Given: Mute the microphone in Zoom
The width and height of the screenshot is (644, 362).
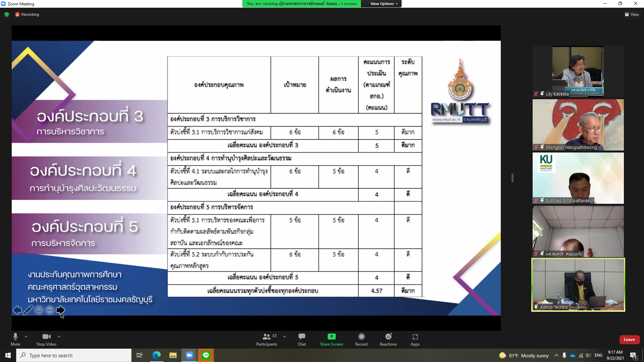Looking at the screenshot, I should pyautogui.click(x=15, y=339).
